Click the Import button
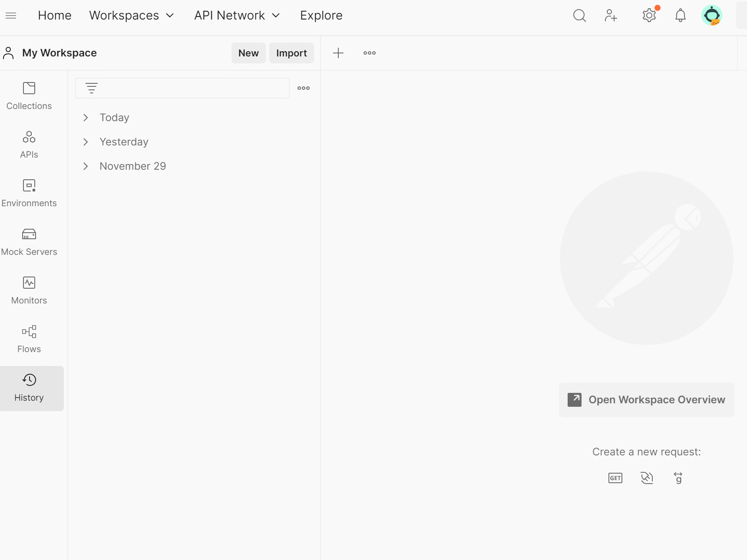 [x=291, y=53]
